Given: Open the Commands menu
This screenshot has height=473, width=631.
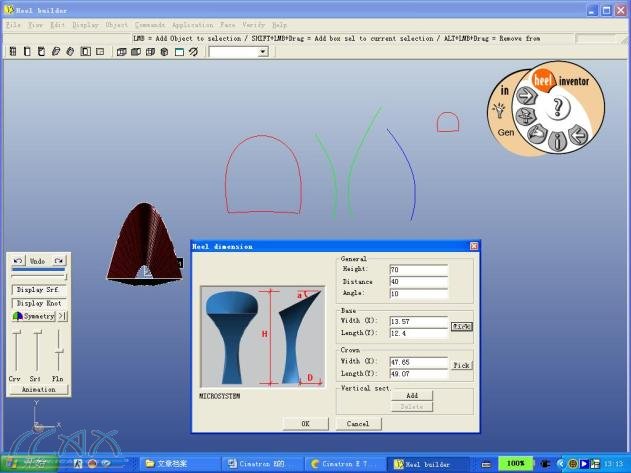Looking at the screenshot, I should pos(150,24).
